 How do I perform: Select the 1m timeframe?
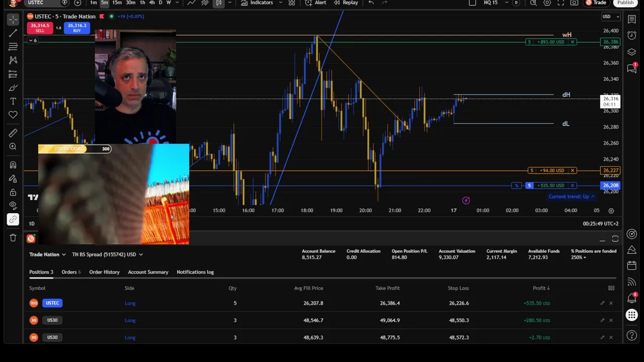(93, 3)
